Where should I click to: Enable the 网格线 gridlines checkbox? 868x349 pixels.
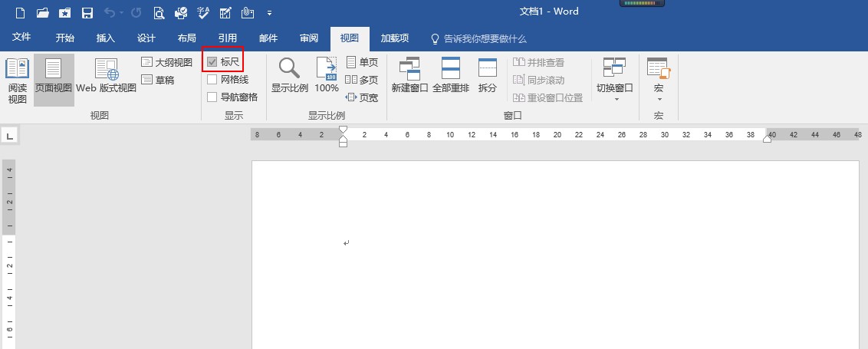(x=212, y=80)
